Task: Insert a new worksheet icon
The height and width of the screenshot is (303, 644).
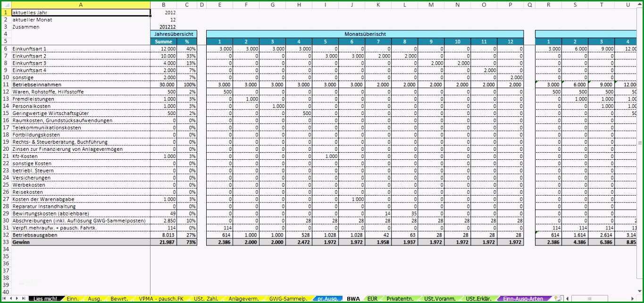Action: 558,299
